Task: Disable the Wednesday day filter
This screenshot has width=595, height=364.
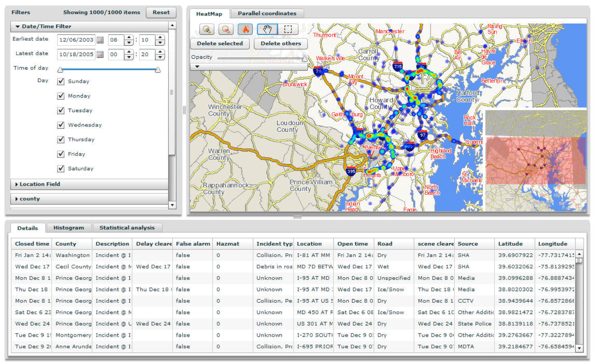Action: 61,125
